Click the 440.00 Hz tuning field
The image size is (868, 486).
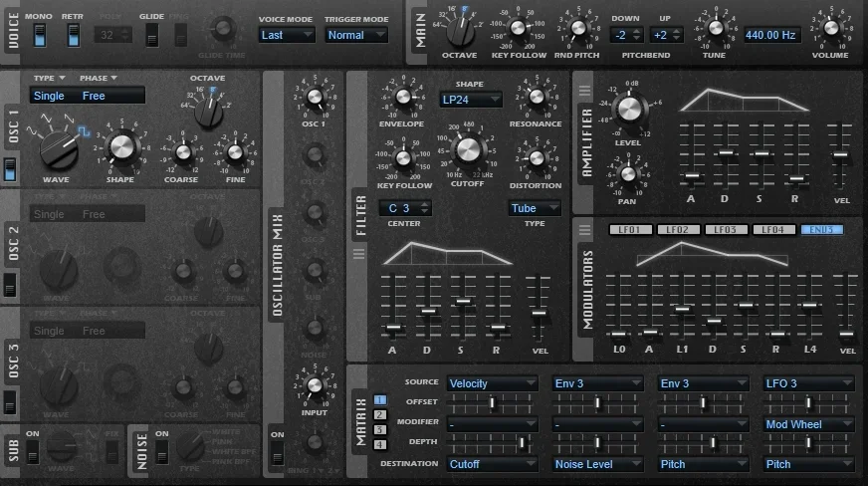coord(771,35)
